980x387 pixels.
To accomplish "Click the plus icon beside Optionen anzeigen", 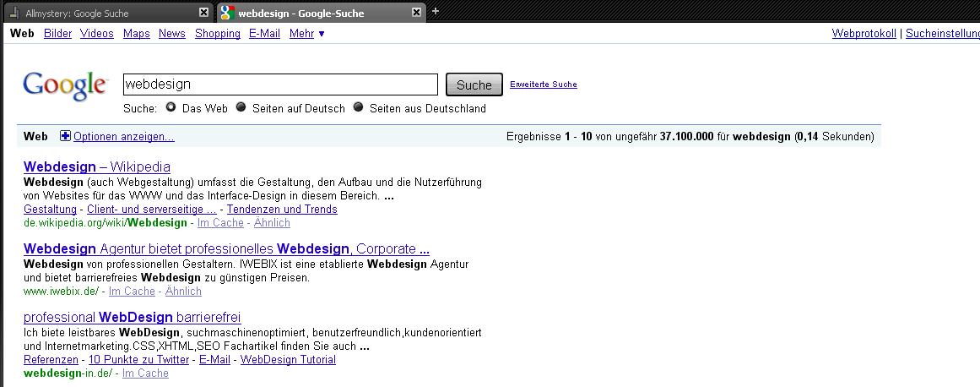I will (66, 136).
